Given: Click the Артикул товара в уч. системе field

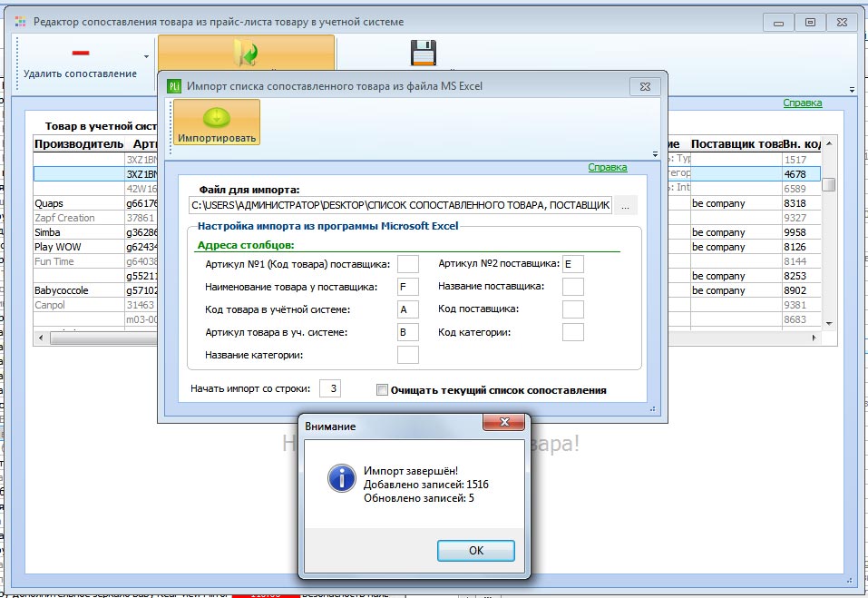Looking at the screenshot, I should (x=408, y=332).
